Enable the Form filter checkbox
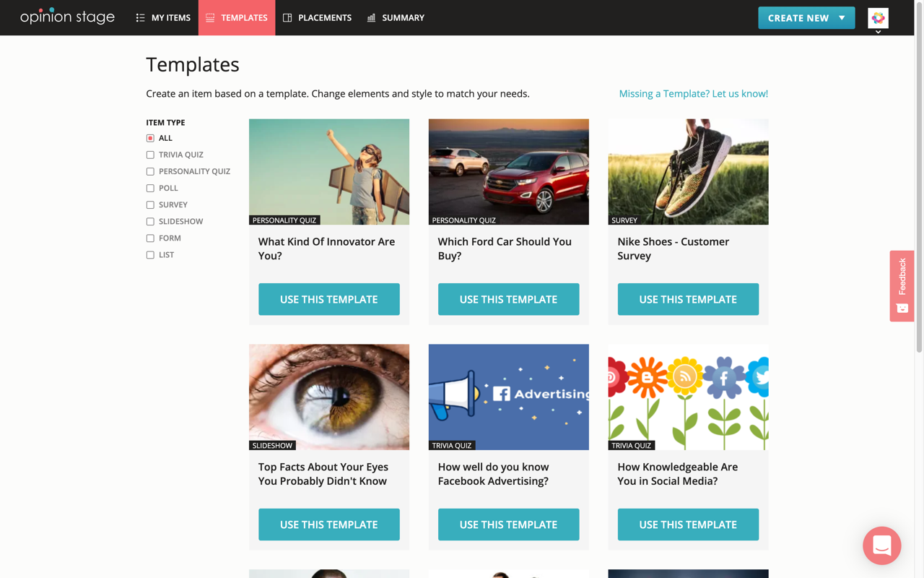This screenshot has width=924, height=578. click(150, 238)
